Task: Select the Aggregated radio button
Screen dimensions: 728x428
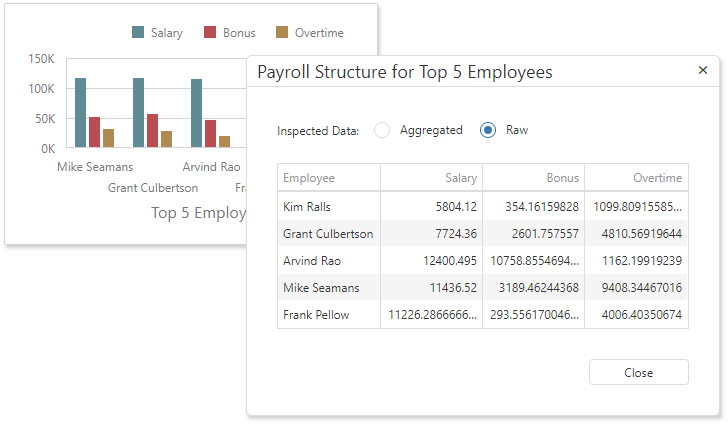Action: pyautogui.click(x=382, y=130)
